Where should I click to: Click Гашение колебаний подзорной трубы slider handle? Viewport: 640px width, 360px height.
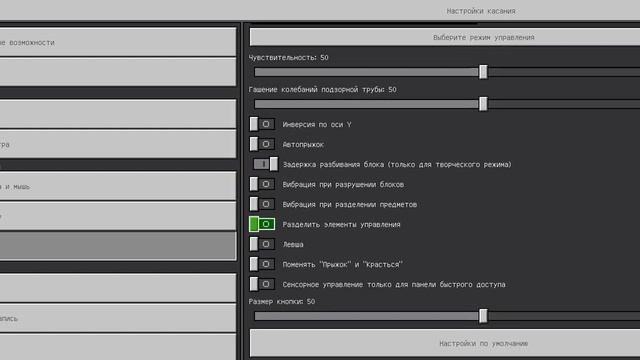click(x=483, y=104)
